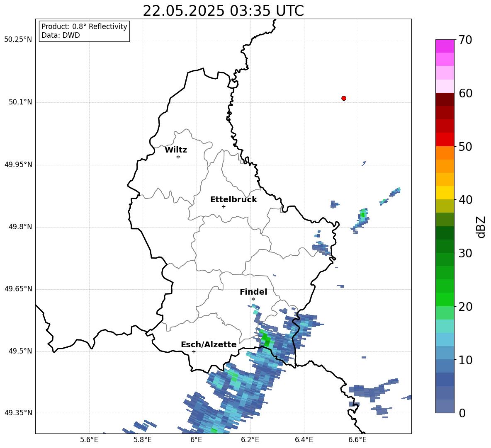Click the 49.8°N latitude label
This screenshot has height=448, width=491.
coord(20,227)
